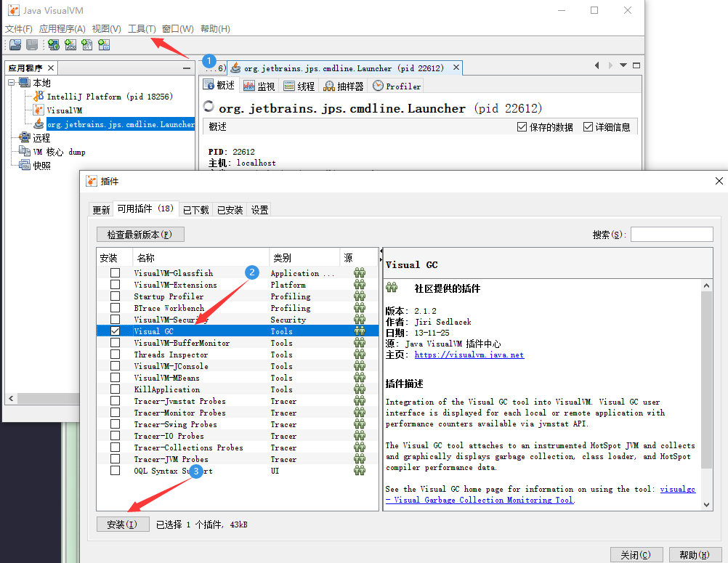Uncheck the Visual GC install checkbox
This screenshot has width=728, height=563.
(x=115, y=331)
